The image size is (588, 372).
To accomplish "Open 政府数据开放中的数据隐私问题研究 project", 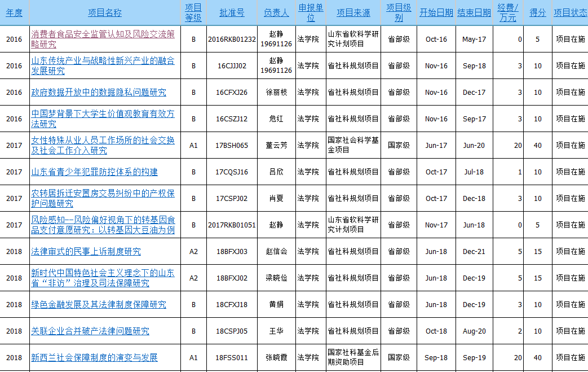I will click(x=99, y=93).
